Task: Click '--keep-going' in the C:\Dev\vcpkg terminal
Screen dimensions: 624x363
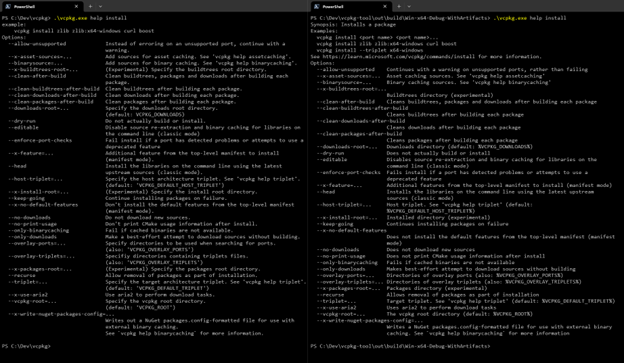Action: click(x=26, y=198)
